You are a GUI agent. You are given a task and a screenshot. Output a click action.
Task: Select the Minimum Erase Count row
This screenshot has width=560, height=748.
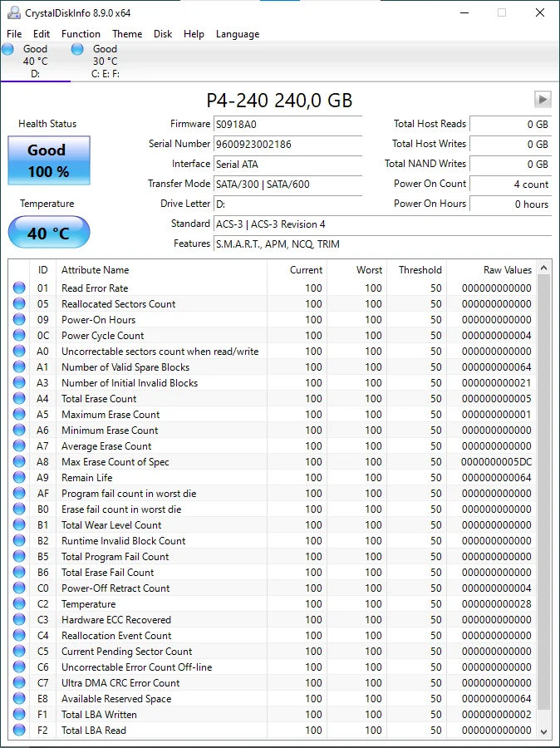click(273, 430)
